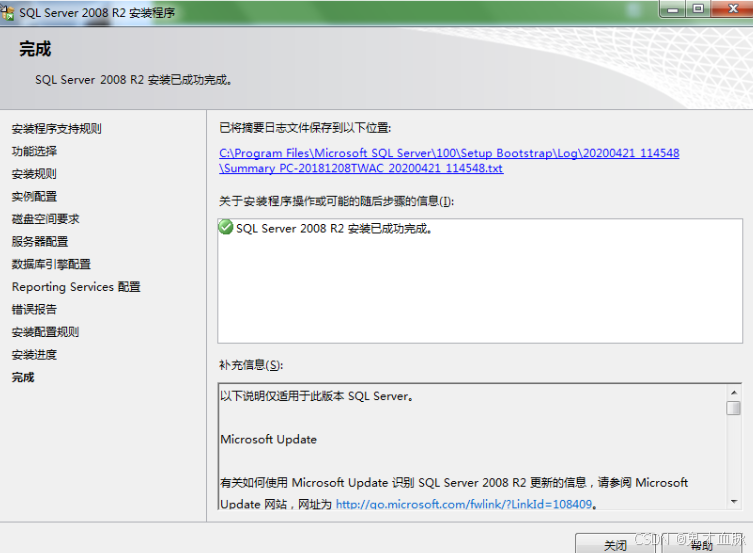
Task: Click the Microsoft Update heading text
Action: [268, 439]
